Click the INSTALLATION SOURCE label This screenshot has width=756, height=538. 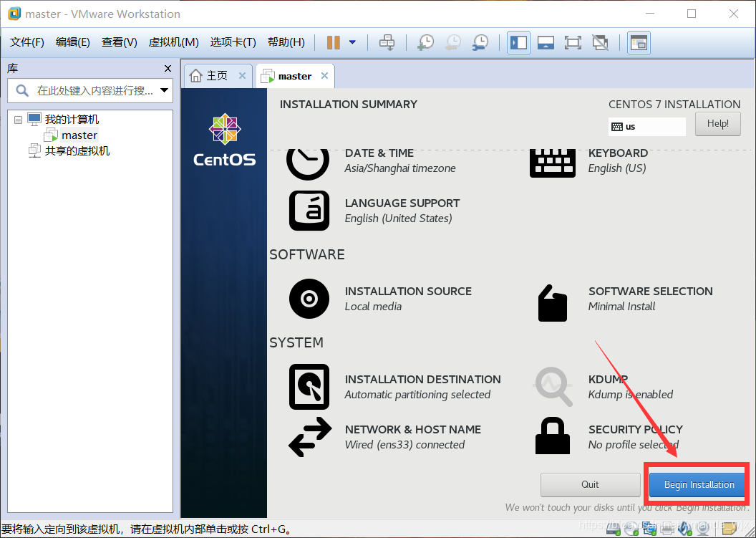pos(408,291)
